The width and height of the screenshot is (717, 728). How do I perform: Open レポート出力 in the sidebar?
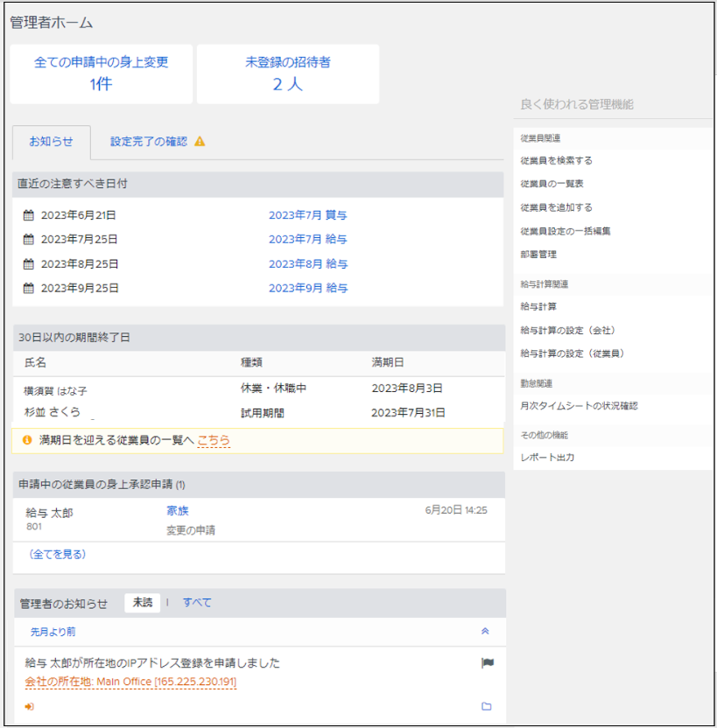547,458
